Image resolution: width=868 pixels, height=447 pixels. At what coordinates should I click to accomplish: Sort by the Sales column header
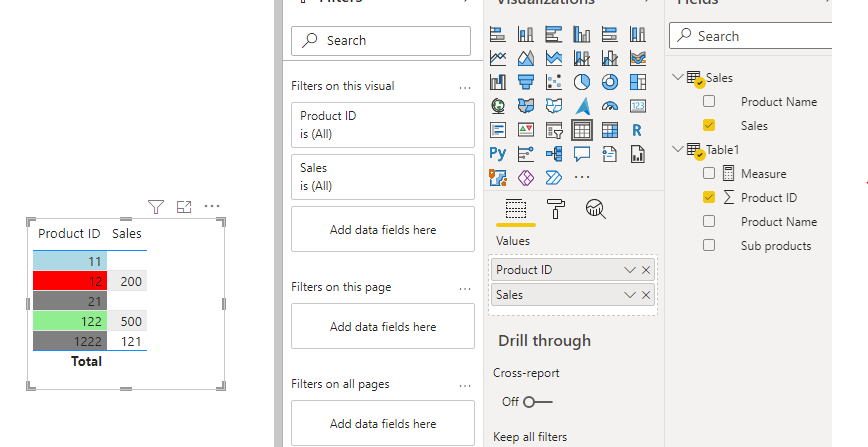click(x=127, y=234)
